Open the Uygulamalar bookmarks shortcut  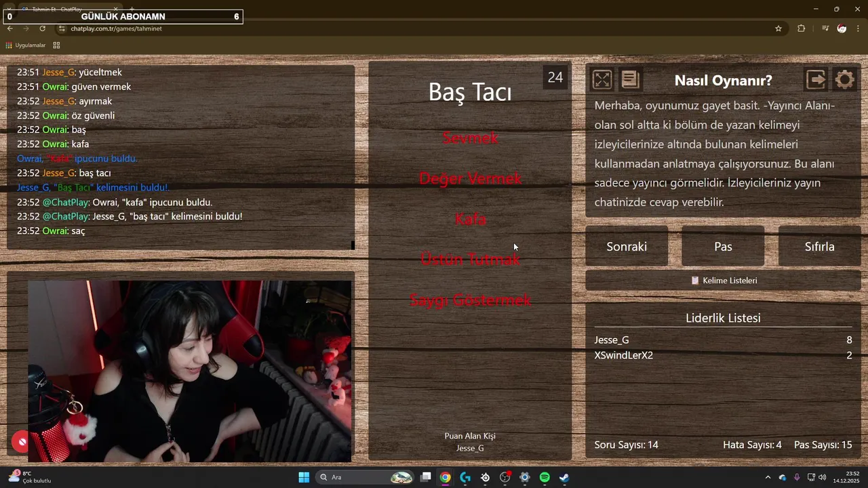25,45
